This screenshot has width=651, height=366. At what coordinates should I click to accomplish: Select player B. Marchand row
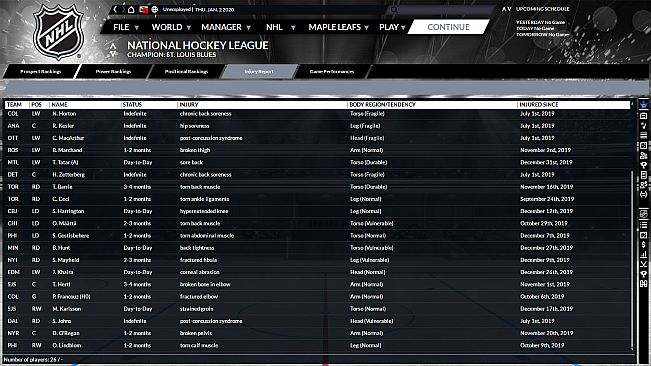(x=318, y=150)
